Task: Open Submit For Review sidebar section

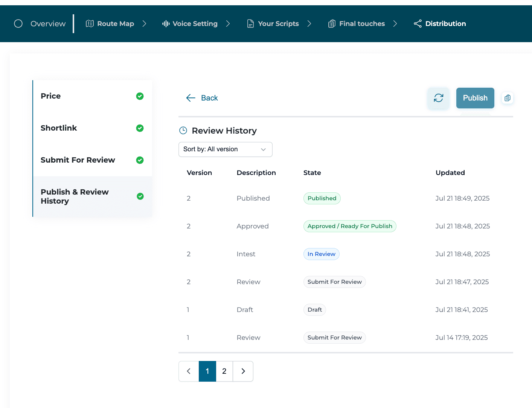Action: coord(78,160)
